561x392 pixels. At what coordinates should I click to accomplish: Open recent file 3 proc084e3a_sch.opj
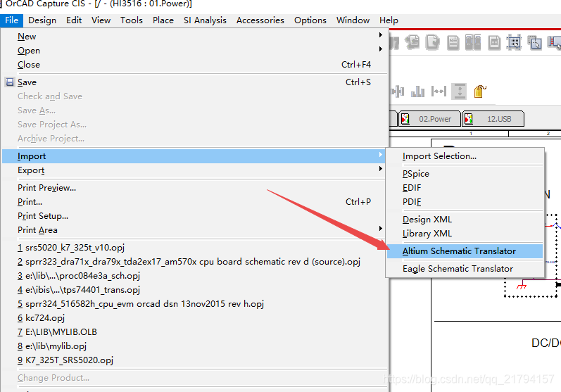coord(195,276)
